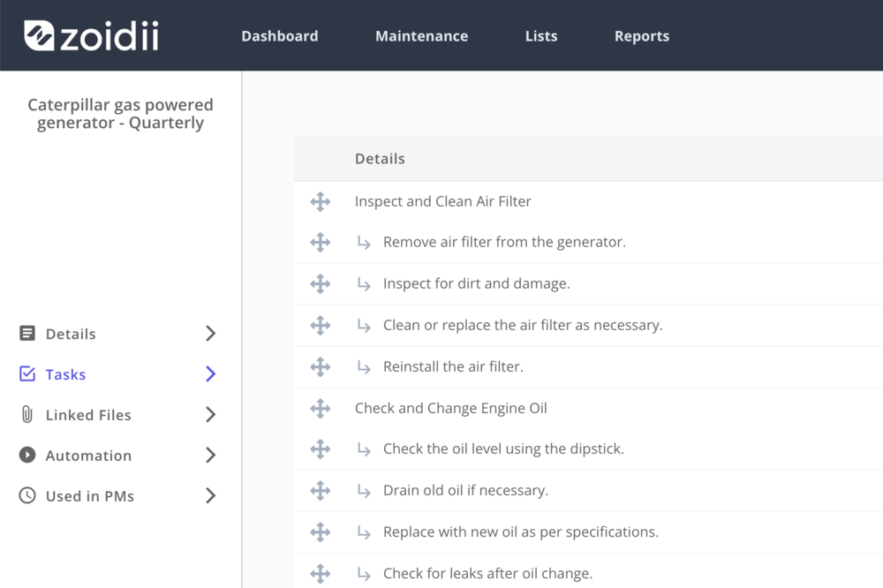Click the Details document icon in sidebar

coord(27,334)
